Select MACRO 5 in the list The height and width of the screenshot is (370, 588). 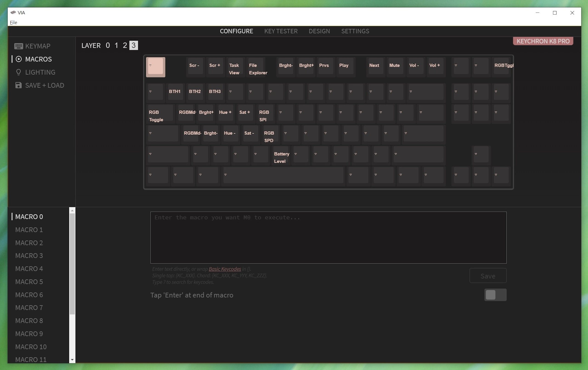coord(29,282)
